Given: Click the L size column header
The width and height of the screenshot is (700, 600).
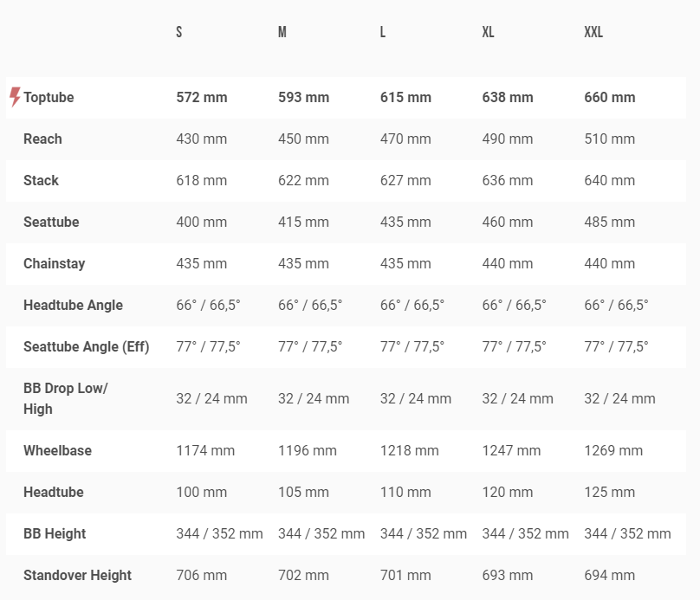Looking at the screenshot, I should pos(383,32).
